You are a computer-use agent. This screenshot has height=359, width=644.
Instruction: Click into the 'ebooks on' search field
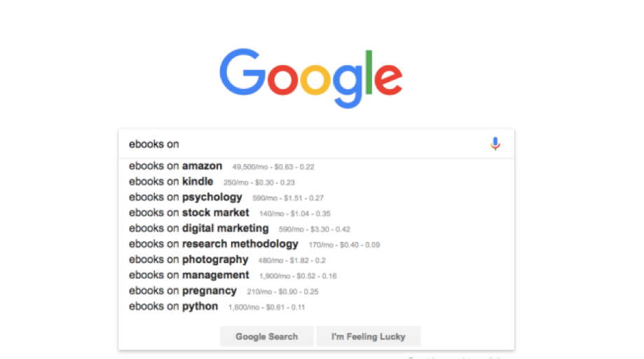[x=304, y=144]
